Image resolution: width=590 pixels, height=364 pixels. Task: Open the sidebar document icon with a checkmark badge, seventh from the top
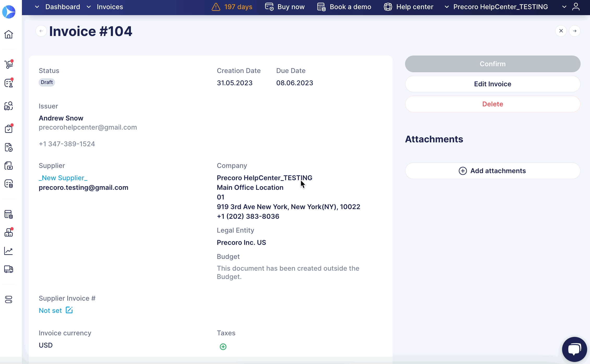click(9, 147)
